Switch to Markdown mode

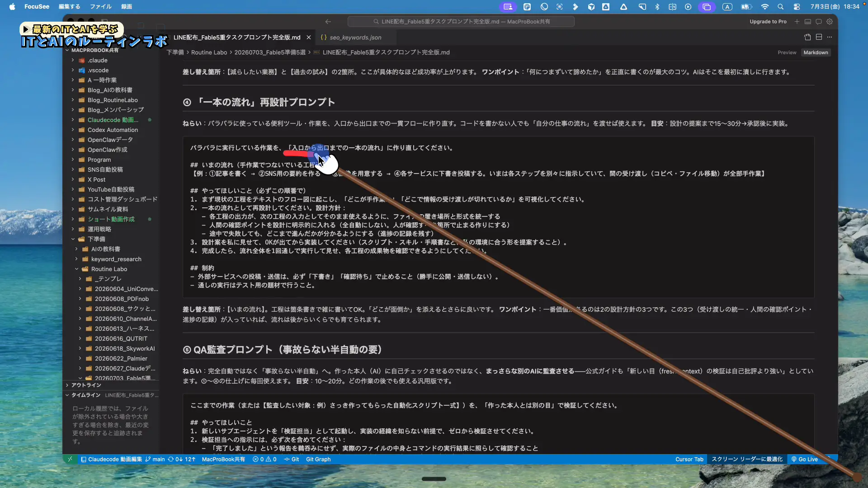point(816,52)
